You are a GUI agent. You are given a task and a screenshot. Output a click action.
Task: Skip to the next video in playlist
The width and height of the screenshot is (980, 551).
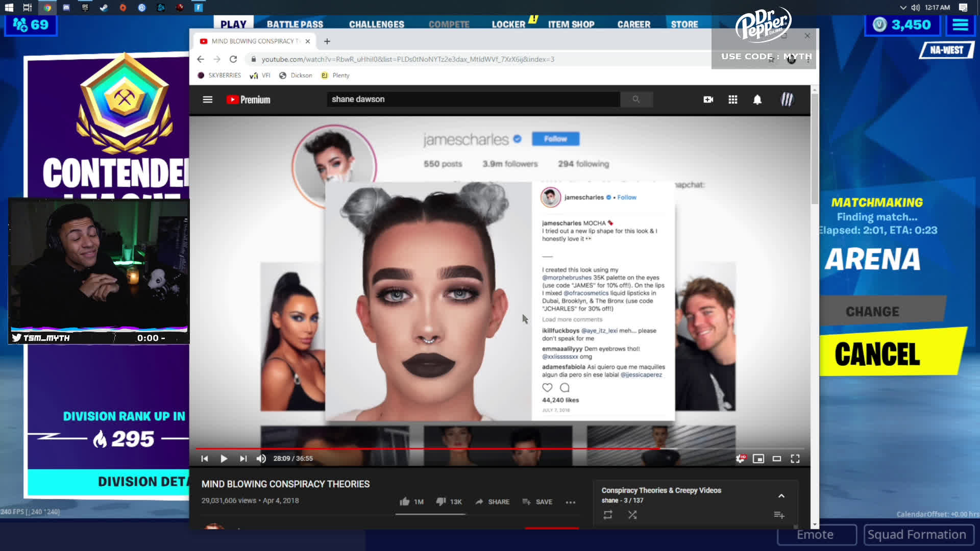pyautogui.click(x=243, y=459)
